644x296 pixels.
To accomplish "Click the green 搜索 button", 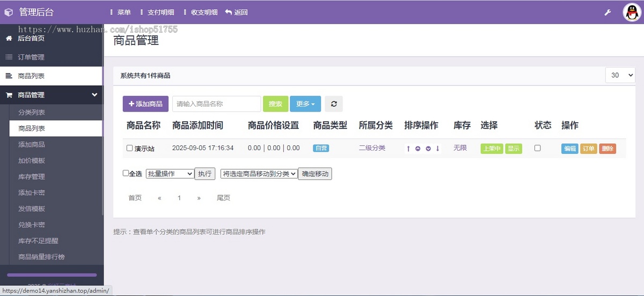I will tap(275, 104).
